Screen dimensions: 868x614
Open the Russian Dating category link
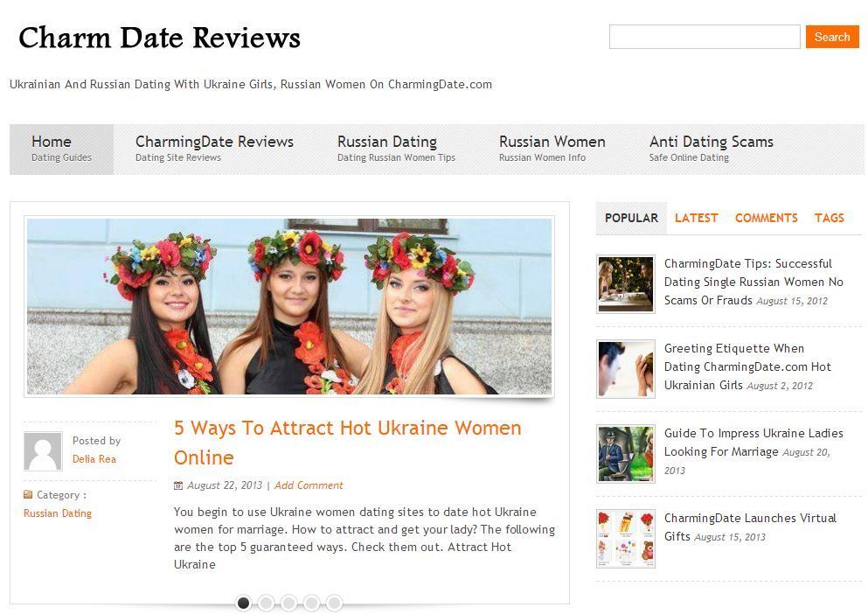[x=58, y=513]
